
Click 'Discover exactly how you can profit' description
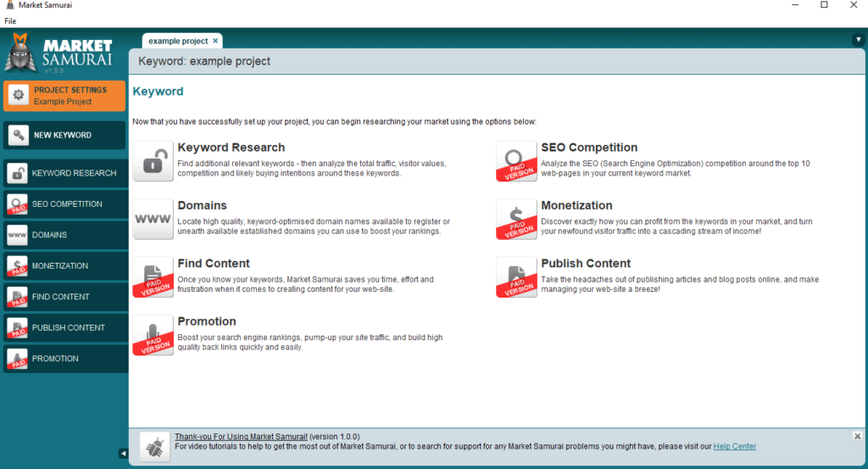coord(676,226)
